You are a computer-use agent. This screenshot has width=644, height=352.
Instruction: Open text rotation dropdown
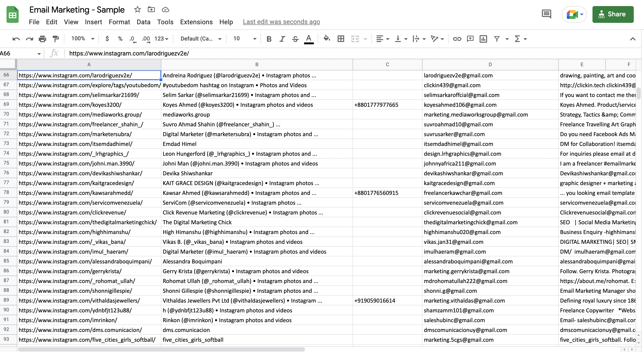(437, 39)
